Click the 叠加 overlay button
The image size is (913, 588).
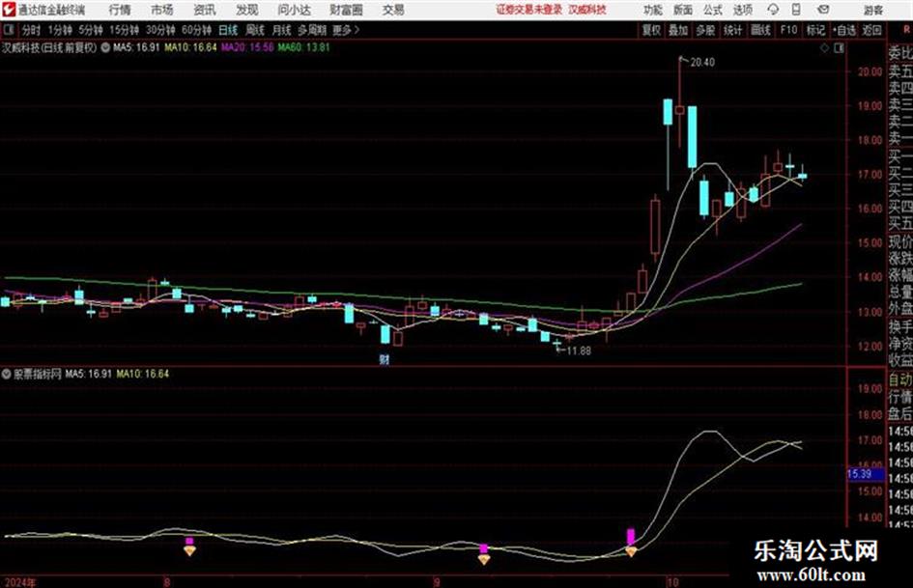tap(678, 30)
